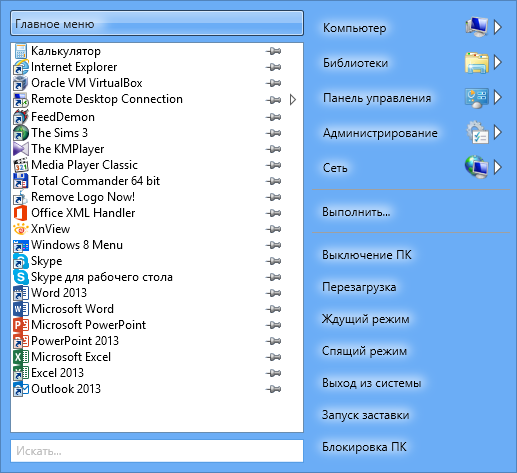Toggle the pin for The KMPlayer
This screenshot has height=473, width=517.
[273, 149]
